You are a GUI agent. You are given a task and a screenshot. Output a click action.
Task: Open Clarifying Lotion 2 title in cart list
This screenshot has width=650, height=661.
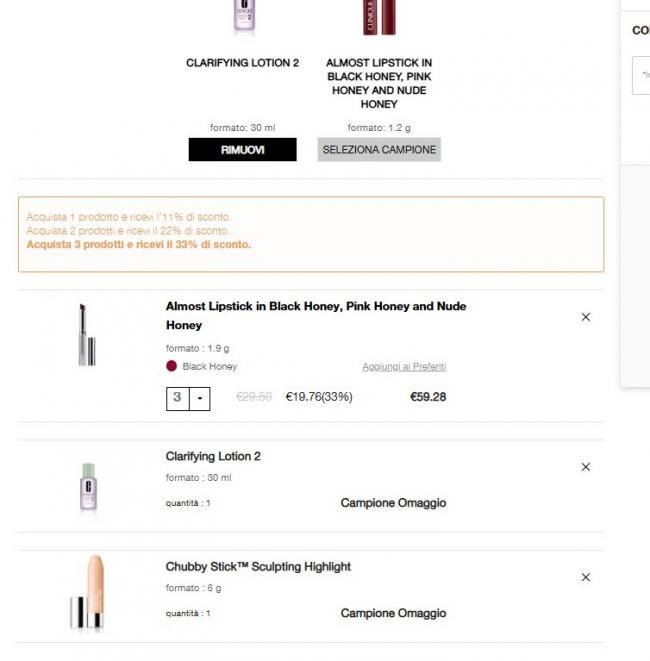pos(213,456)
